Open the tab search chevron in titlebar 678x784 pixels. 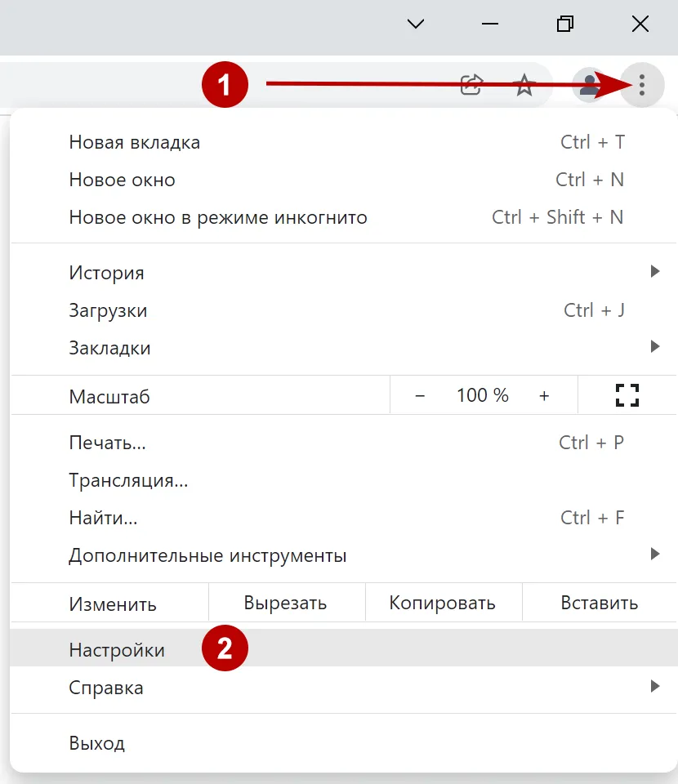[415, 24]
